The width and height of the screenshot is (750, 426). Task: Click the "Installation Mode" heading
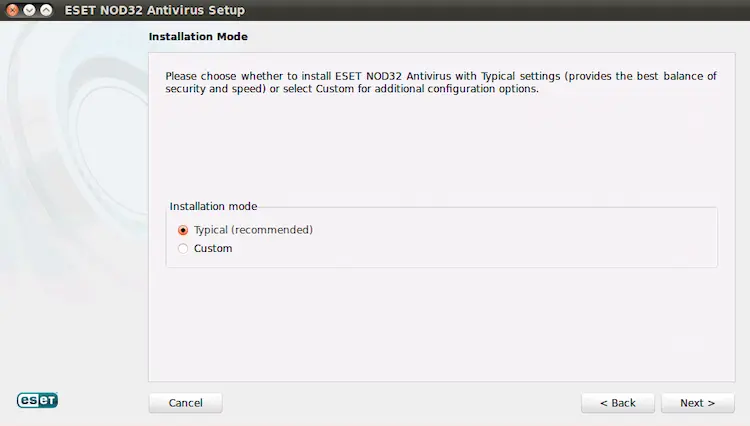[x=198, y=37]
